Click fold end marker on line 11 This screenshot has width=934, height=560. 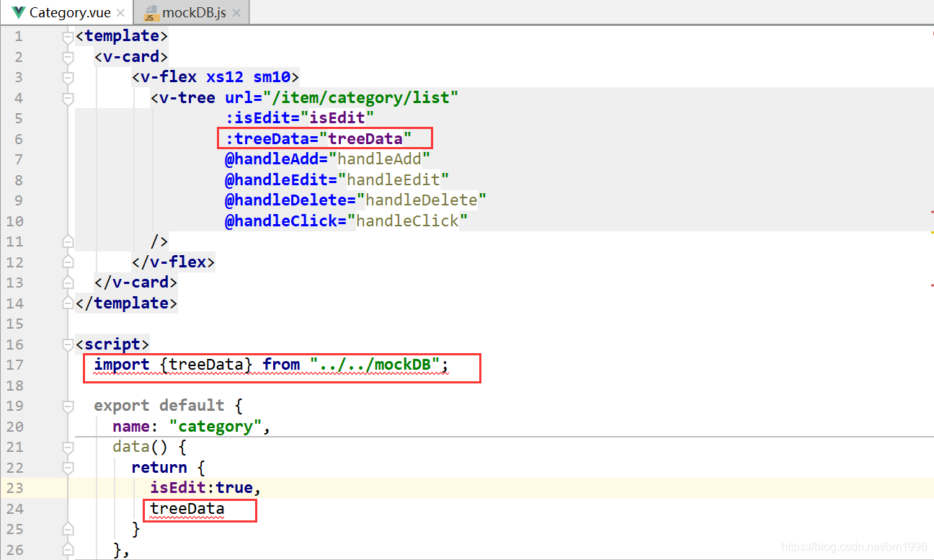point(68,241)
